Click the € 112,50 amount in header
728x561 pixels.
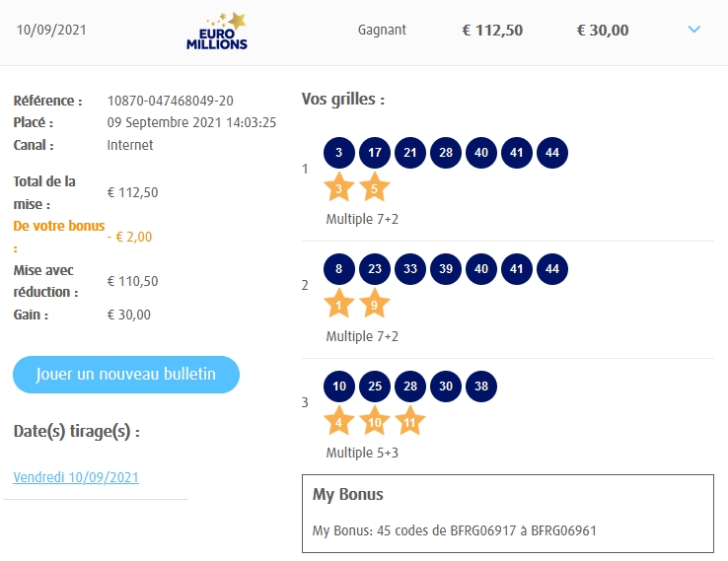492,30
